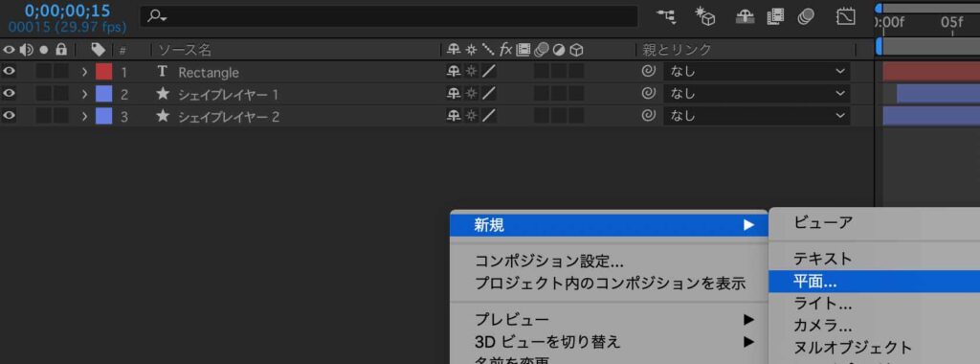
Task: Click the parent pick whip for シェイプレイヤー 1
Action: coord(648,94)
